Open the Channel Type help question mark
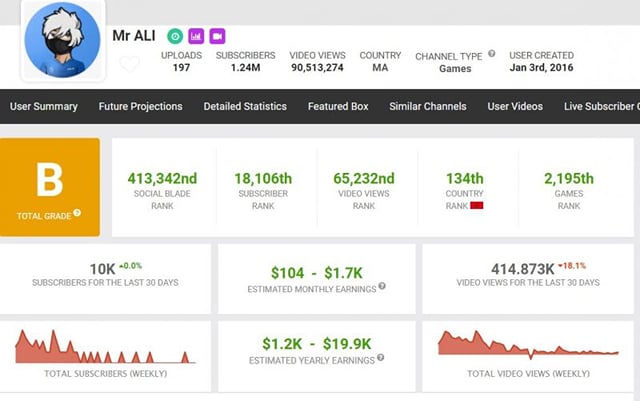 click(492, 53)
